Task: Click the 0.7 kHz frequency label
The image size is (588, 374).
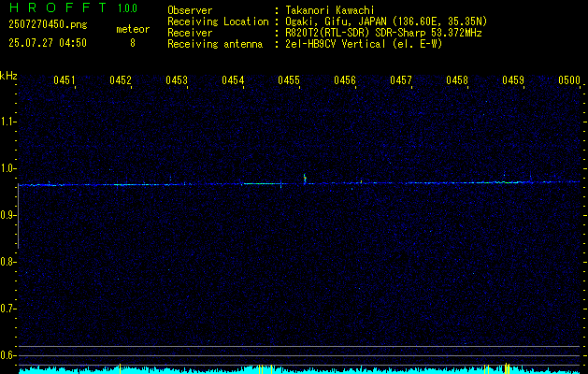Action: [x=7, y=309]
